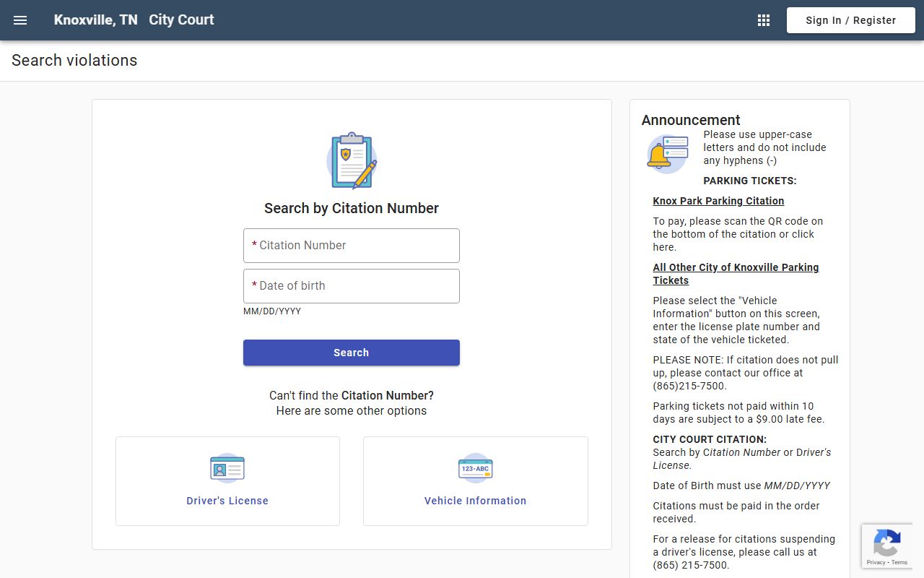Click Knoxville, TN title in header
The width and height of the screenshot is (924, 578).
coord(95,20)
